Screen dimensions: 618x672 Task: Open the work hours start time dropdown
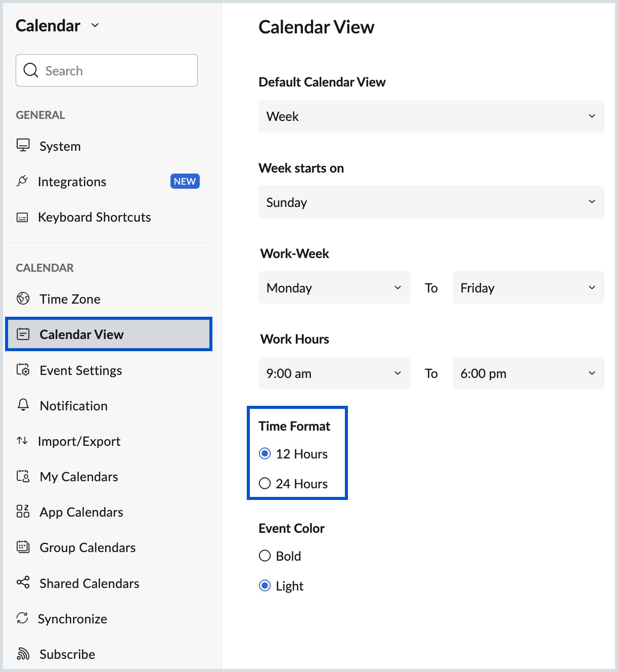(334, 373)
